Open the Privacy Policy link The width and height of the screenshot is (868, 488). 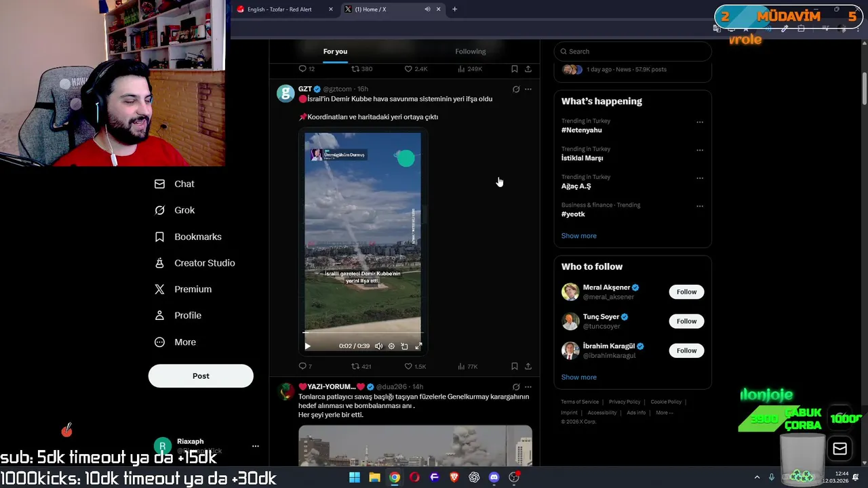tap(625, 402)
